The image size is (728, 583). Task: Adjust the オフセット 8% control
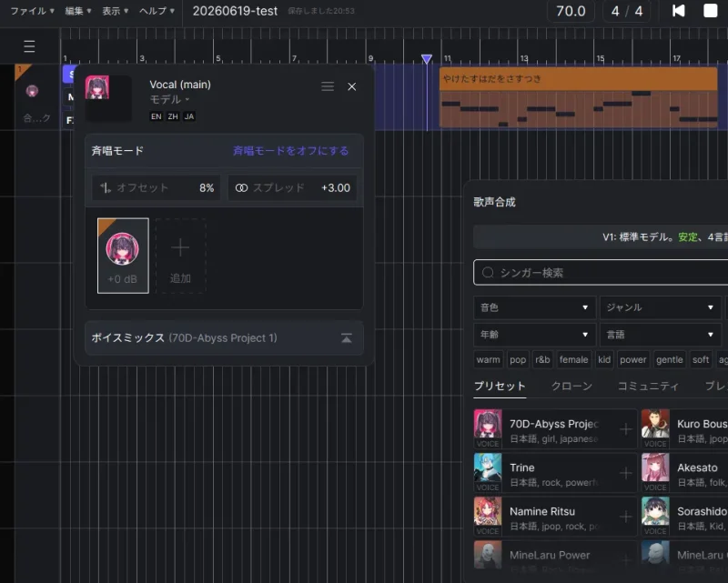(x=156, y=187)
